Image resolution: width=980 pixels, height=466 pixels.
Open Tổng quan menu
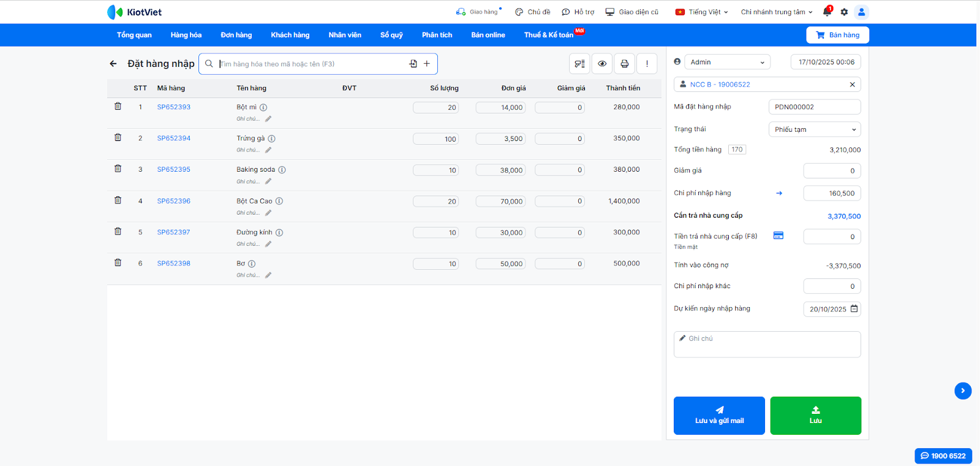tap(134, 35)
